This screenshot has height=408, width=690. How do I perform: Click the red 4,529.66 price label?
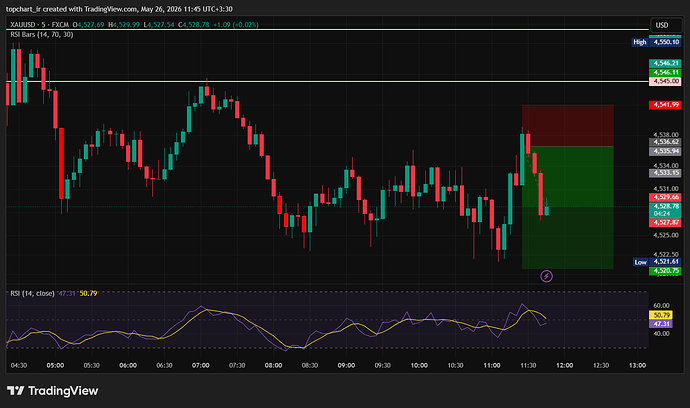click(665, 197)
